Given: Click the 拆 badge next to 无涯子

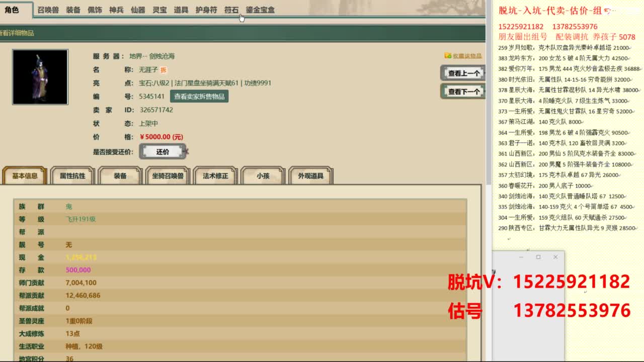Looking at the screenshot, I should pos(164,70).
